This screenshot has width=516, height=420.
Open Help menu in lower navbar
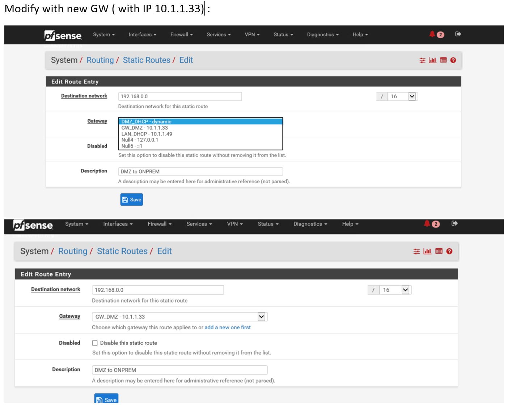[350, 224]
